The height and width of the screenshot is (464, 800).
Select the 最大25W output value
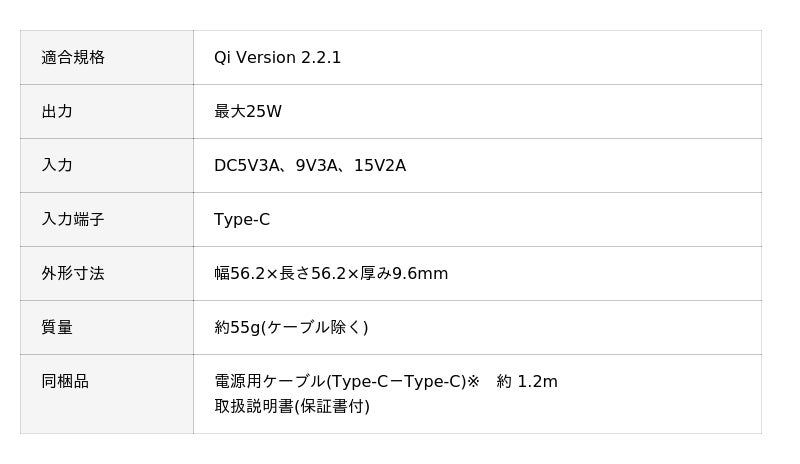click(x=248, y=112)
